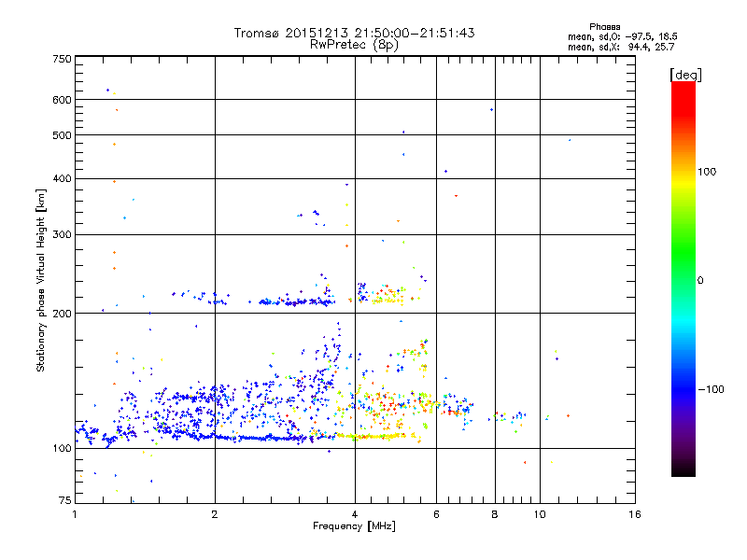Click the '10' MHz frequency tick label

540,514
